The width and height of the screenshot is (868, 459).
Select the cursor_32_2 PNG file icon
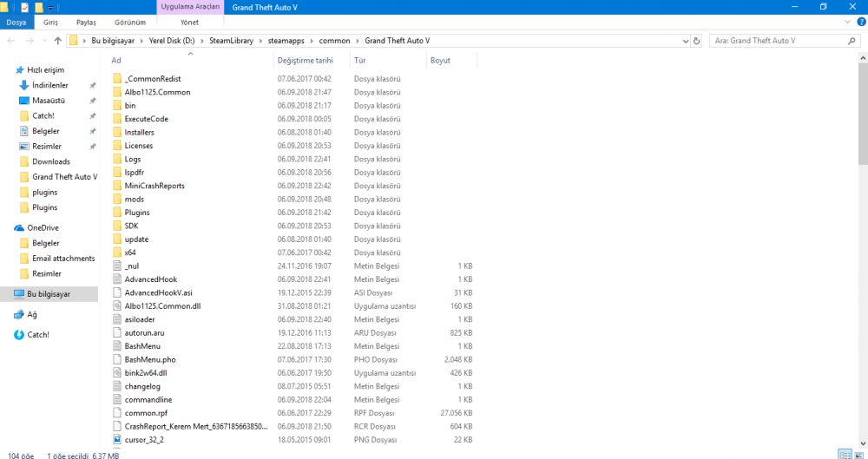tap(117, 440)
